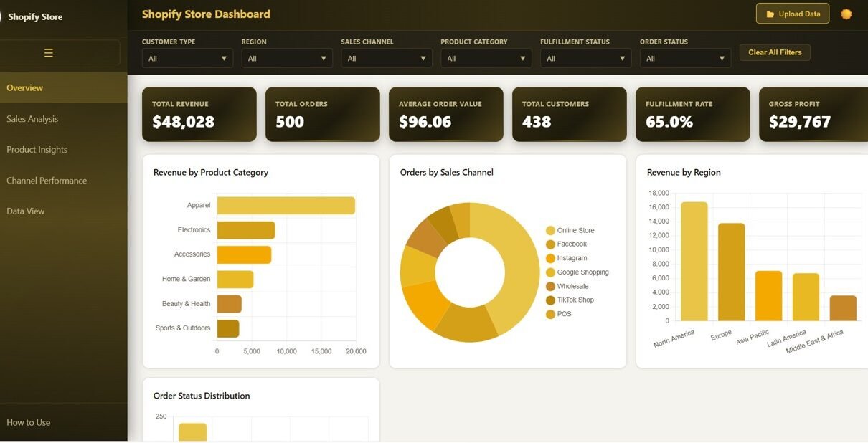Toggle Online Store legend marker
This screenshot has width=868, height=443.
pyautogui.click(x=550, y=231)
